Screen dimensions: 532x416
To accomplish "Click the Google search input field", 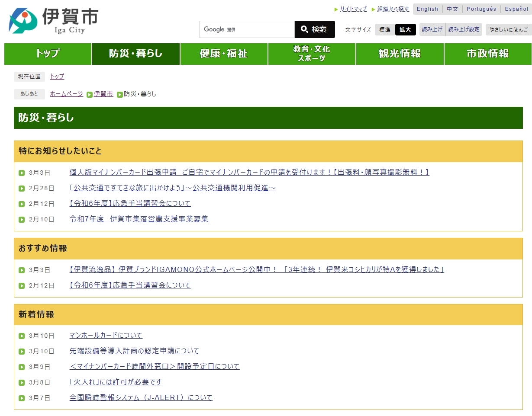I will [247, 29].
